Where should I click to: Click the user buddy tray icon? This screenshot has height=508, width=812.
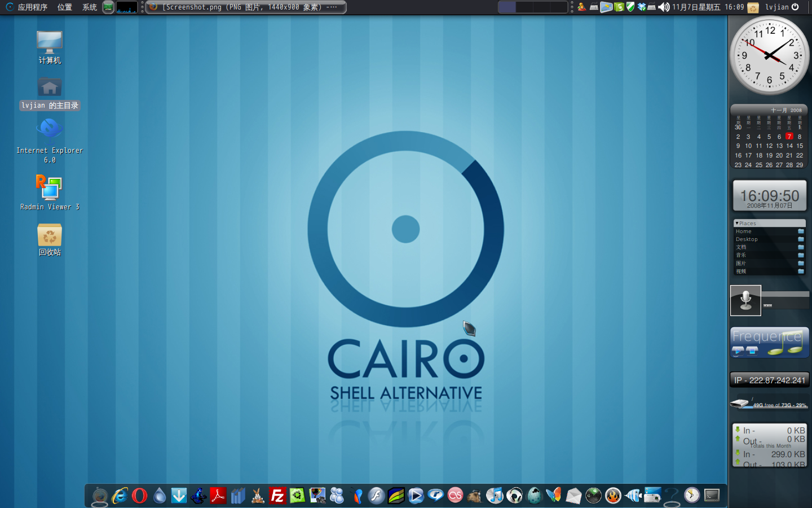[581, 7]
